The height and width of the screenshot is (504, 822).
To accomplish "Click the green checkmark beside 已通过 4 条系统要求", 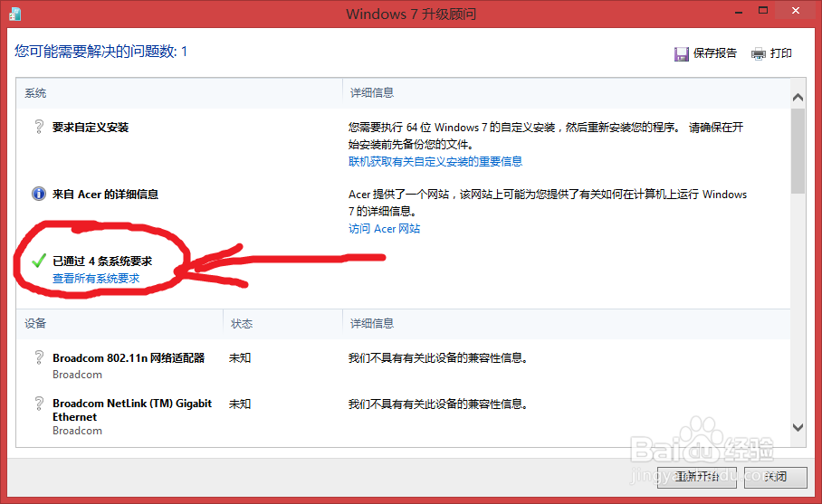I will tap(39, 261).
